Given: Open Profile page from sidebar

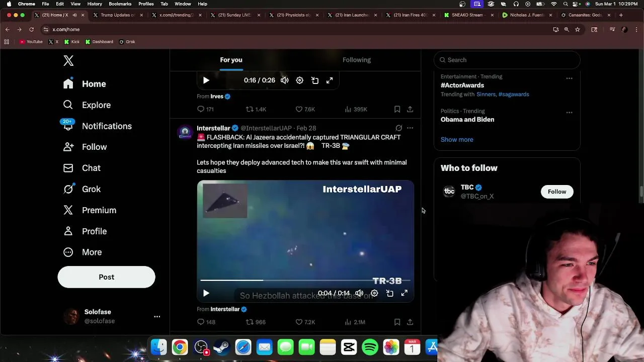Looking at the screenshot, I should coord(85,231).
